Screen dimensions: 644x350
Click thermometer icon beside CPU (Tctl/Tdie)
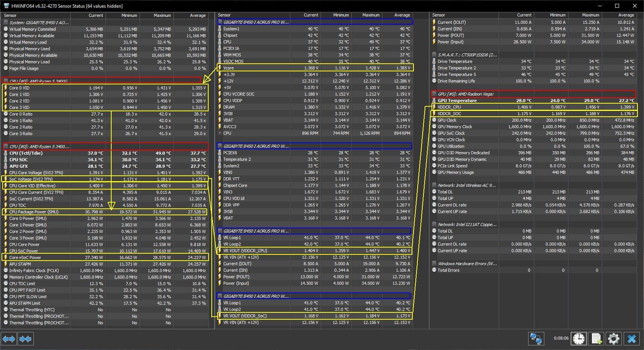tap(6, 153)
